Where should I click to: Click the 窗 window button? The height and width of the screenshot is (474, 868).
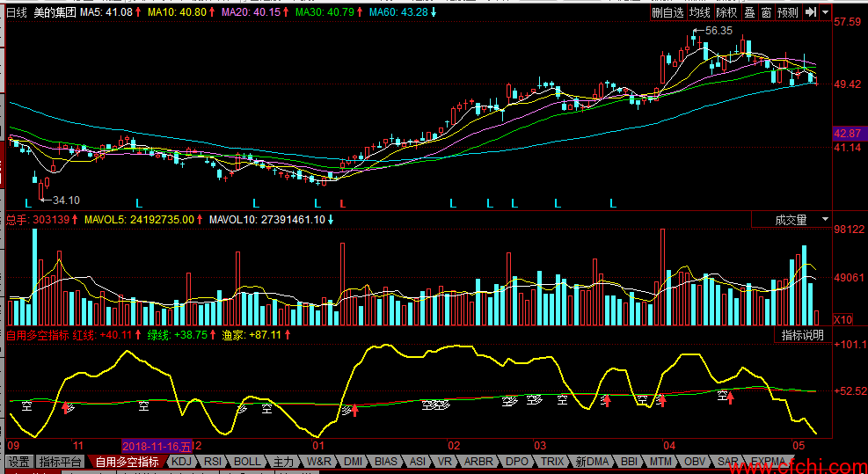pos(766,12)
